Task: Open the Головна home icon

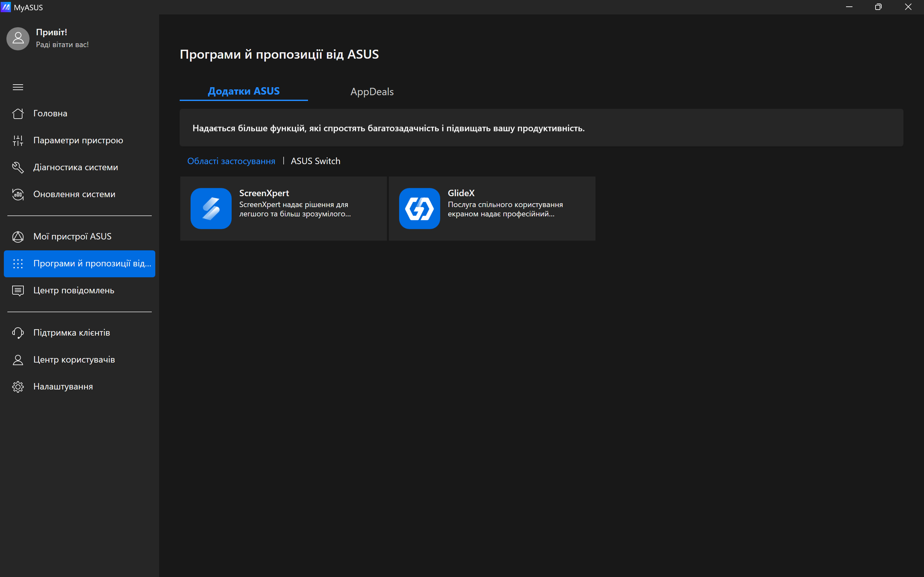Action: 18,113
